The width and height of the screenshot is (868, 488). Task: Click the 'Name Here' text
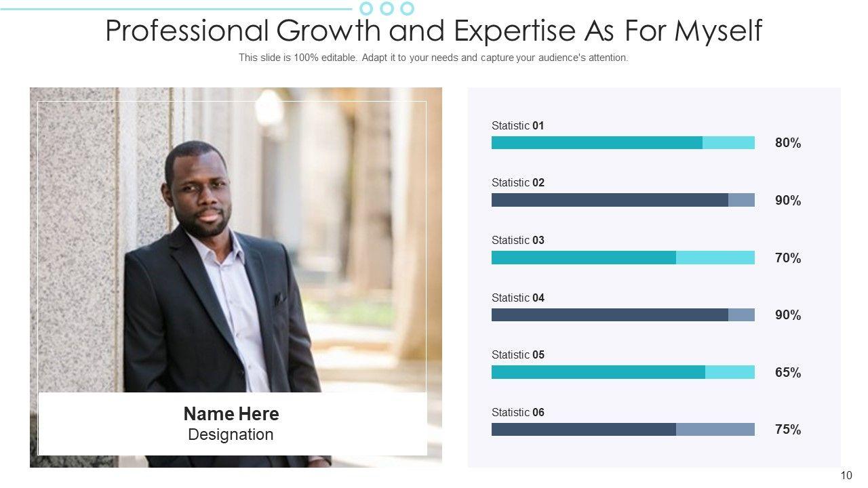231,413
